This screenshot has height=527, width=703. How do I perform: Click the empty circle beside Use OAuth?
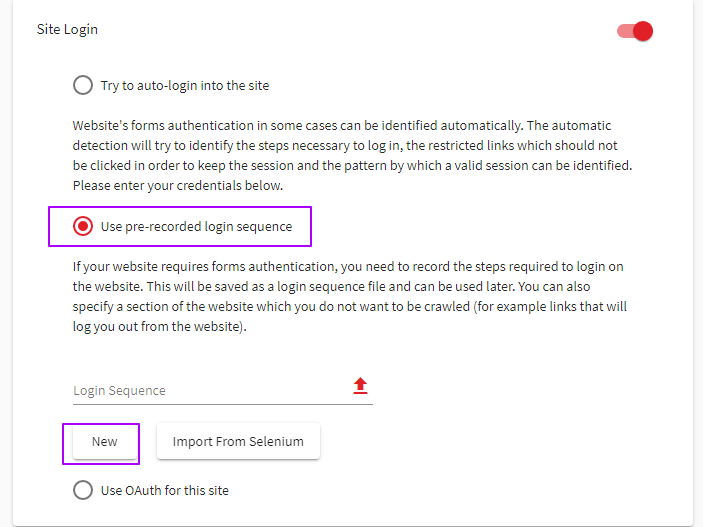83,490
